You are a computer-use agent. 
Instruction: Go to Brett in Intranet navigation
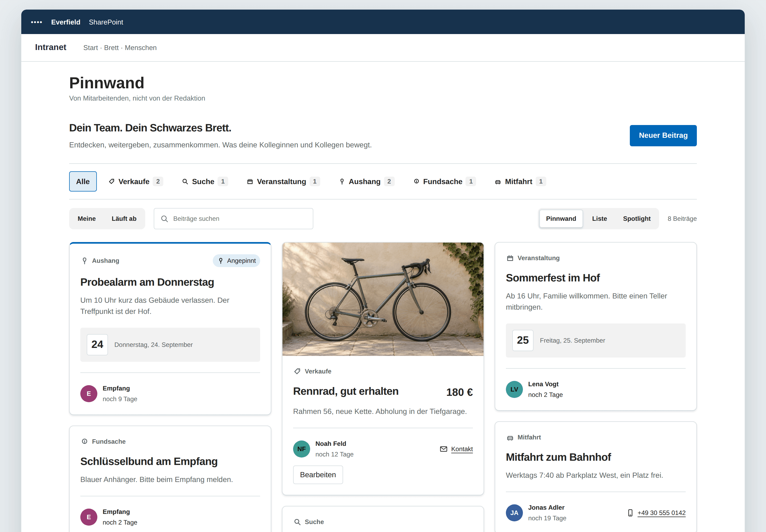pos(111,48)
